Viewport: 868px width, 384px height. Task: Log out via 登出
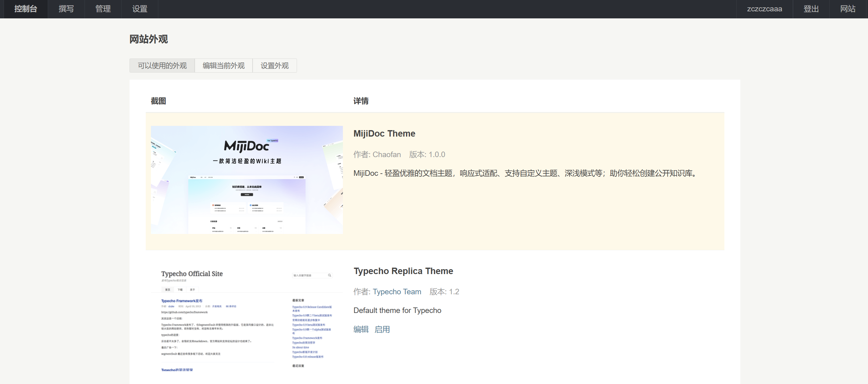811,9
